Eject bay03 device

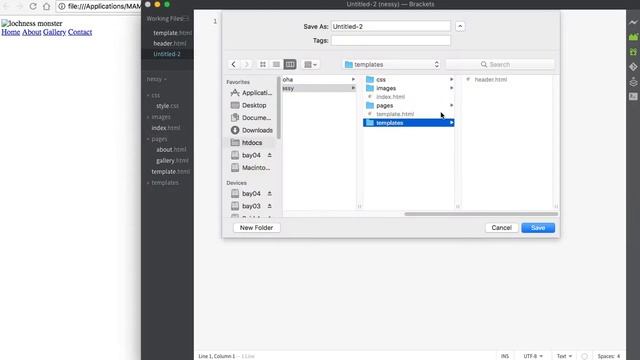[x=269, y=206]
